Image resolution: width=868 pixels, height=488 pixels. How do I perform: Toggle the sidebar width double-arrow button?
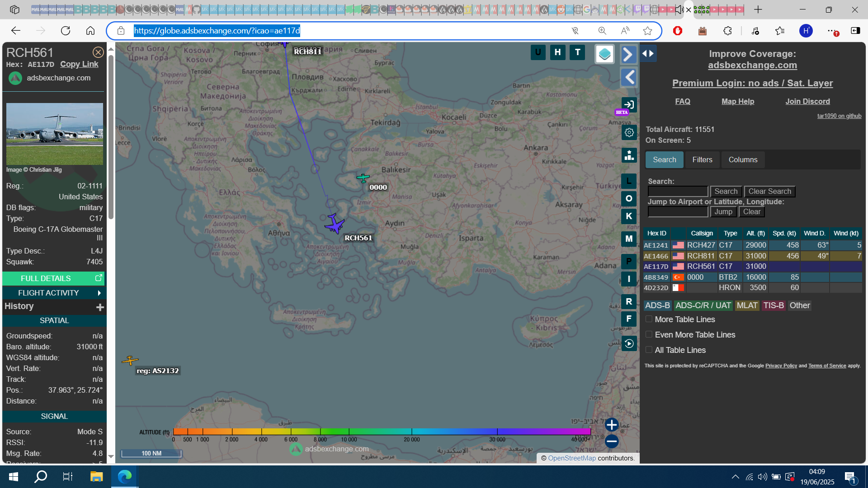[x=648, y=53]
